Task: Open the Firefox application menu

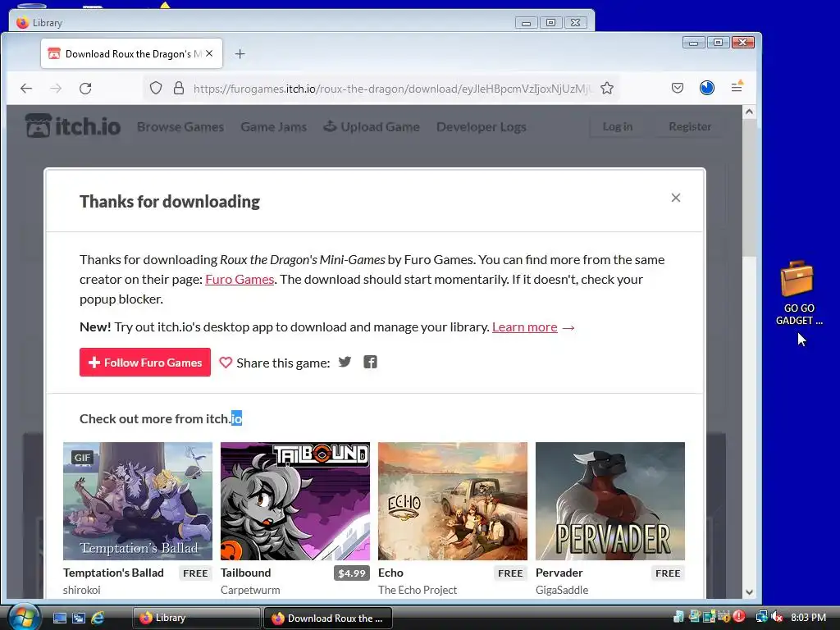Action: coord(737,87)
